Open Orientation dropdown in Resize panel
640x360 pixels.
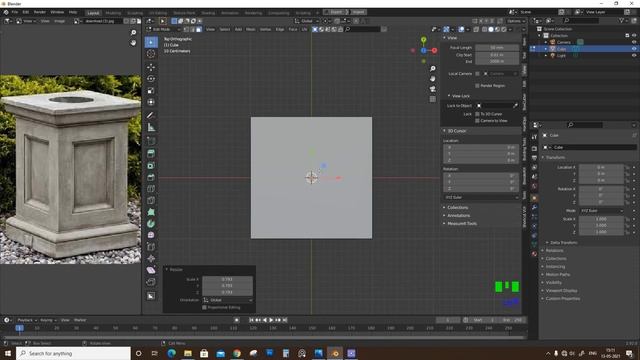tap(228, 300)
